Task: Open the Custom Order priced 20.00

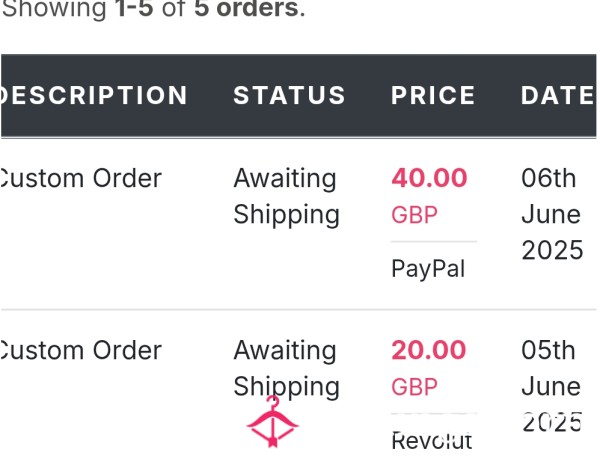Action: pyautogui.click(x=81, y=350)
